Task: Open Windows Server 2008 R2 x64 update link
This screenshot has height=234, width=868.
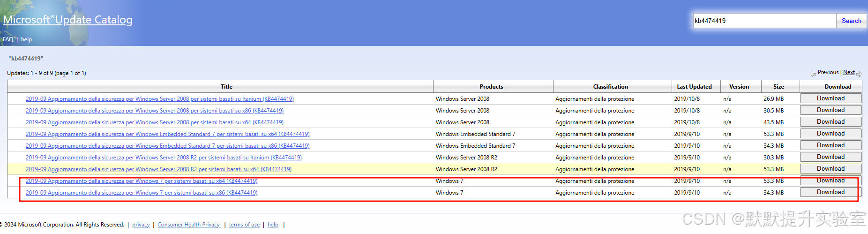Action: (x=158, y=169)
